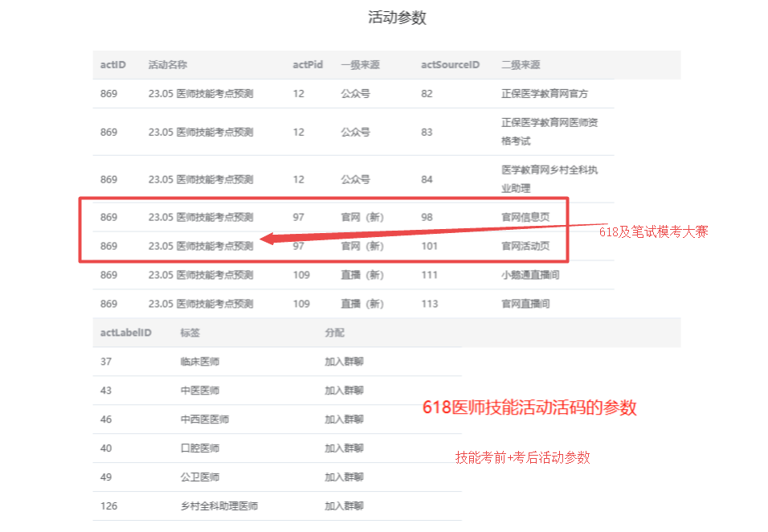Select the 临床医师 label row
This screenshot has height=532, width=768.
click(x=199, y=362)
